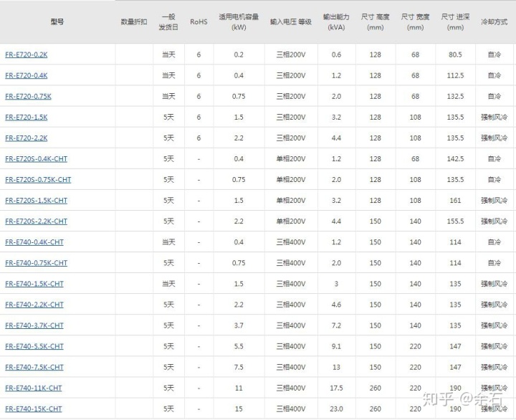The height and width of the screenshot is (420, 516).
Task: Select the 80.5 depth cell for FR-E720-0.2K
Action: pyautogui.click(x=456, y=54)
